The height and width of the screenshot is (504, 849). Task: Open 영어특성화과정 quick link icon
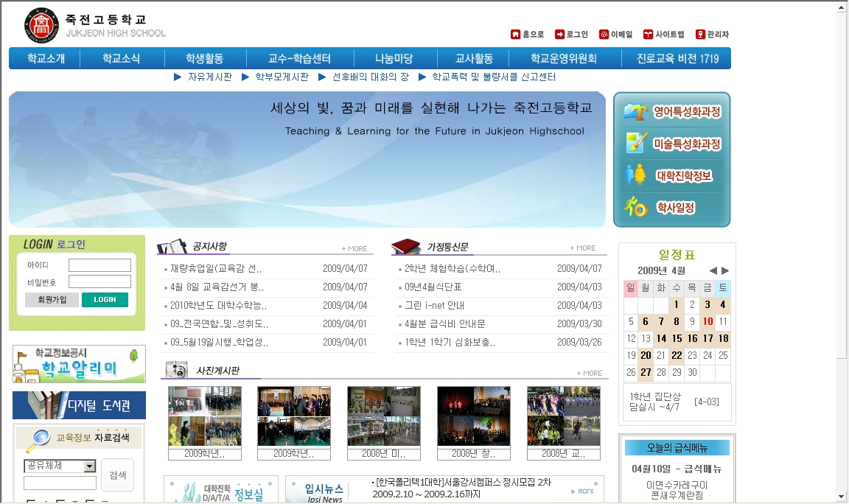click(635, 112)
